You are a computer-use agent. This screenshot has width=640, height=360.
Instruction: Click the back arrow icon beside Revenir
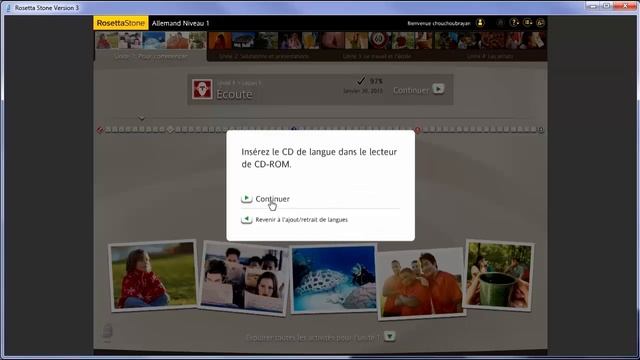tap(246, 220)
